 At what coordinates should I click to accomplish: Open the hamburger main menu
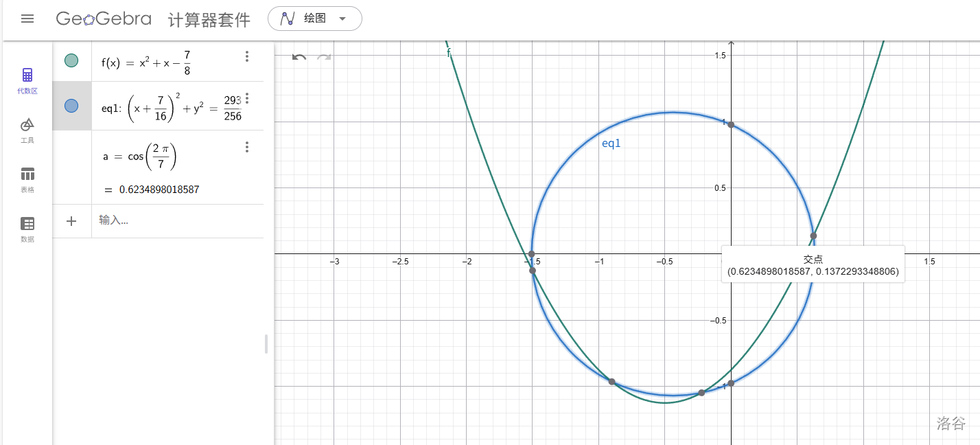point(27,19)
